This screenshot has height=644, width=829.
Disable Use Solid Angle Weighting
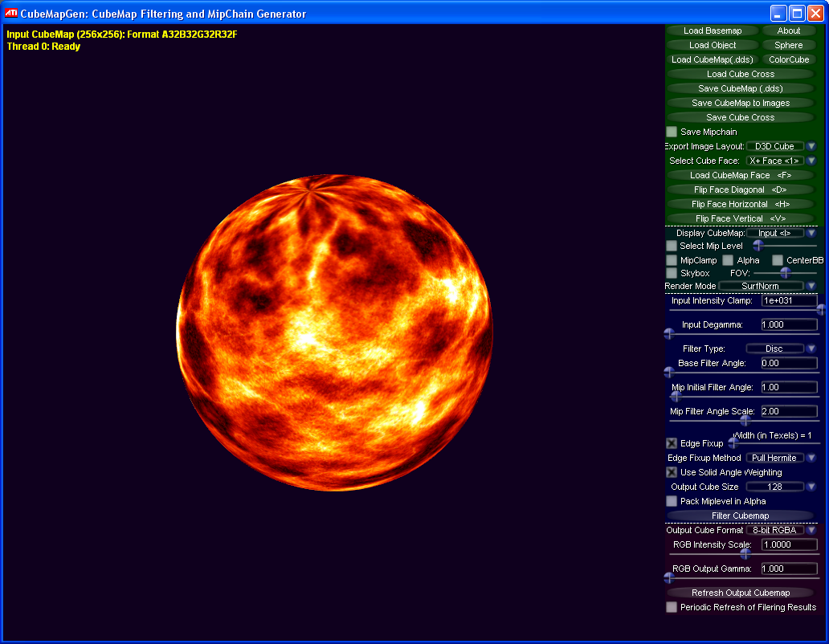pos(672,472)
